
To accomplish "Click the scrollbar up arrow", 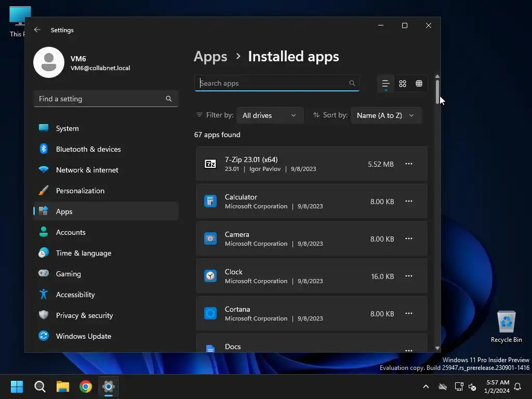I will [437, 77].
